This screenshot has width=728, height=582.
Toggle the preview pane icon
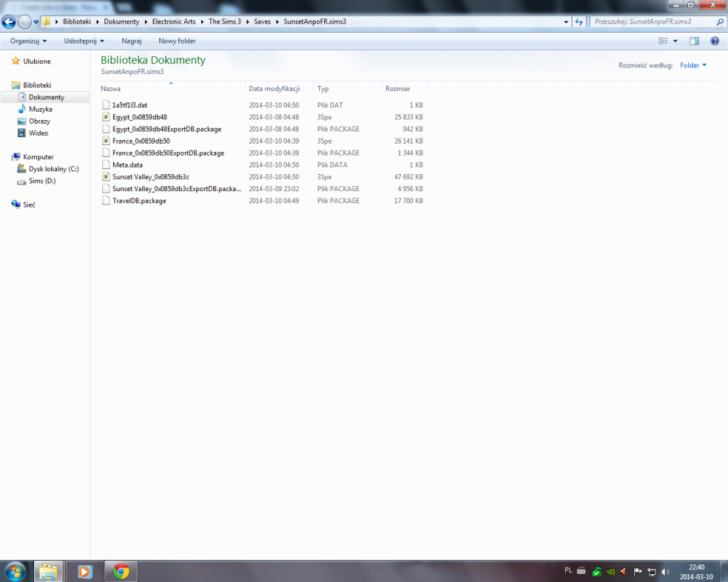pyautogui.click(x=695, y=41)
